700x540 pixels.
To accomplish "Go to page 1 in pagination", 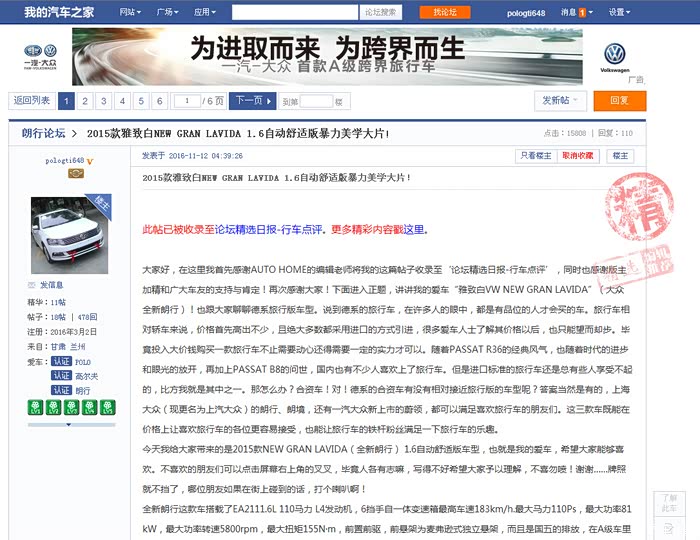I will (66, 101).
